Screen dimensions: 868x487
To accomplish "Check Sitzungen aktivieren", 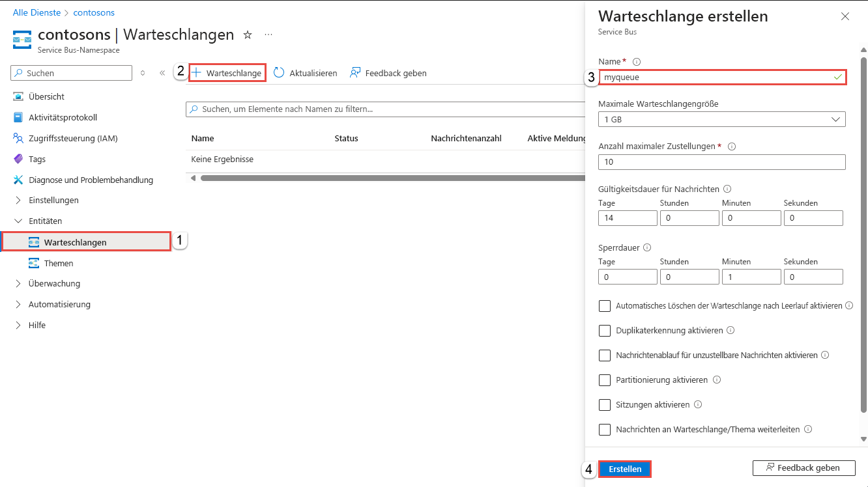I will (605, 404).
